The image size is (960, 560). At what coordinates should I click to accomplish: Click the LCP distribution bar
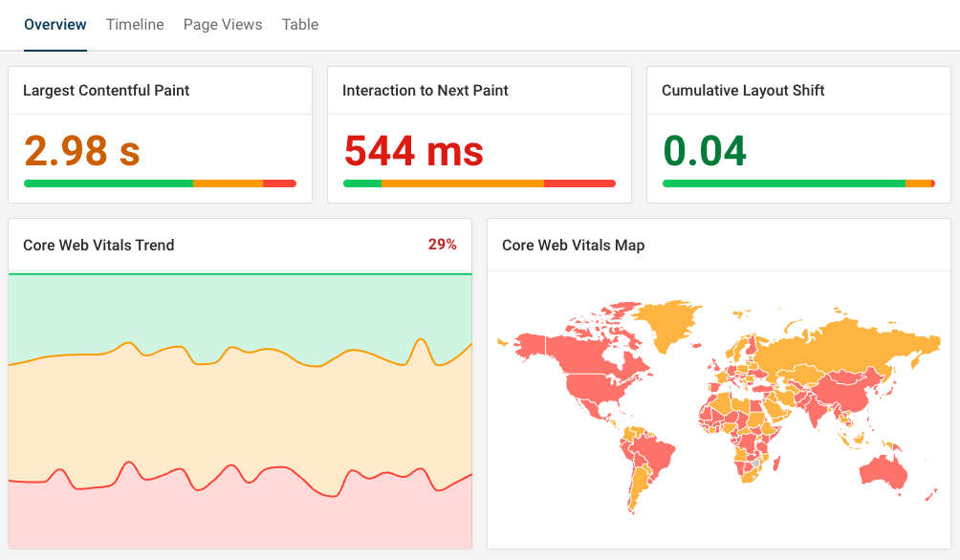point(160,183)
